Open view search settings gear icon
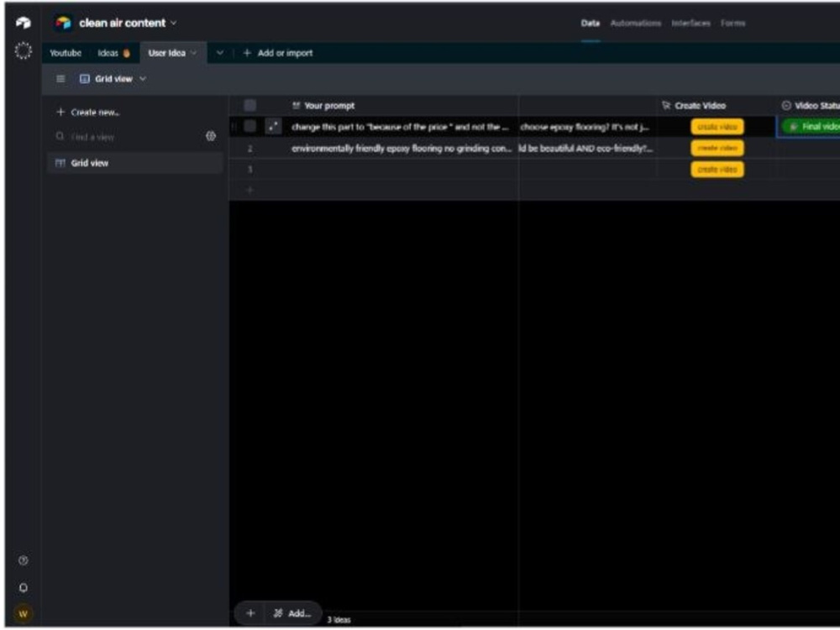This screenshot has width=840, height=630. [211, 136]
